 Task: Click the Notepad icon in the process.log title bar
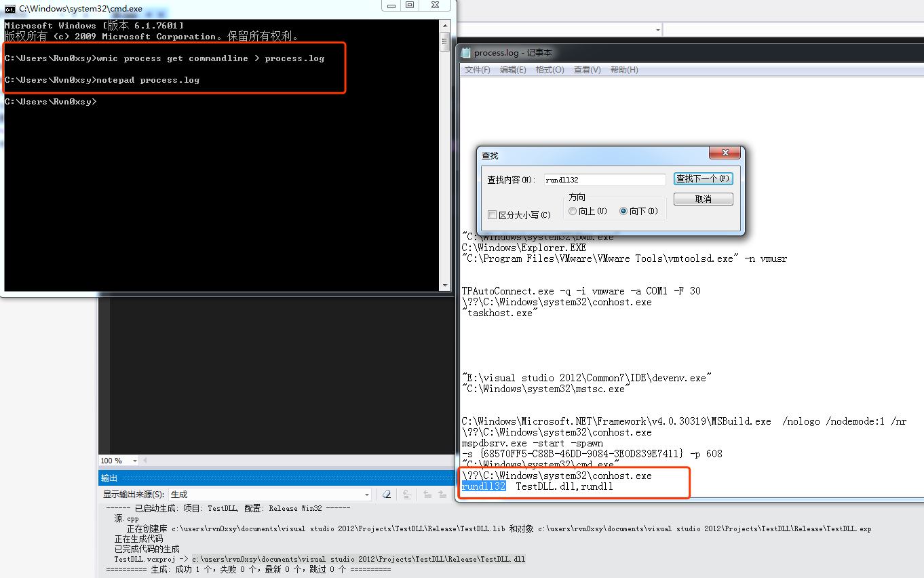tap(466, 53)
